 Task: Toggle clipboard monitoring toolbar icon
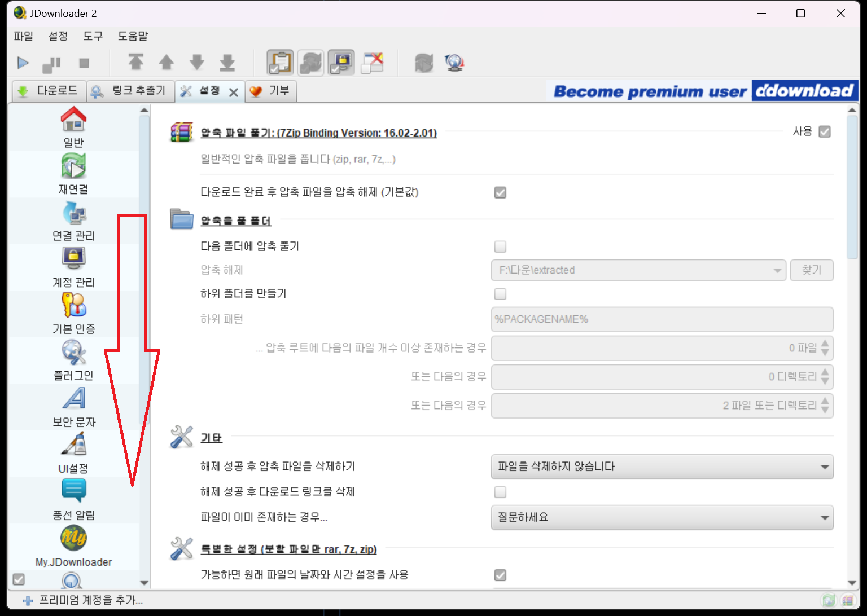281,63
